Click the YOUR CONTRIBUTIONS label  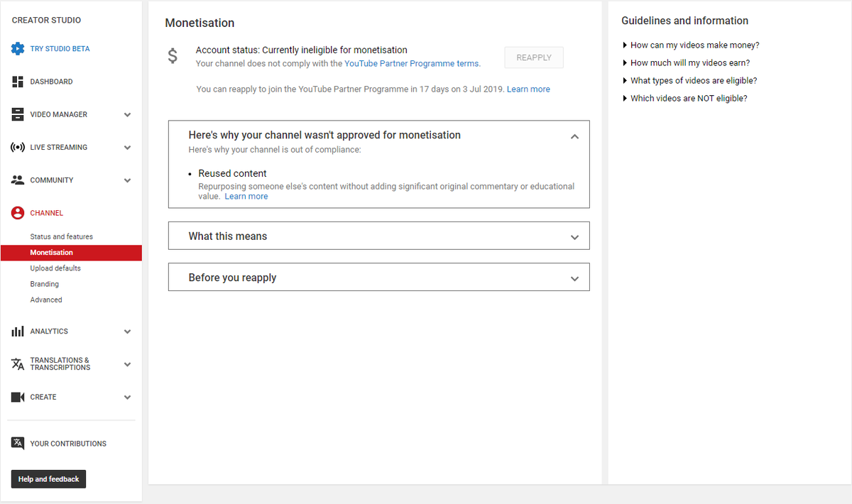point(68,444)
